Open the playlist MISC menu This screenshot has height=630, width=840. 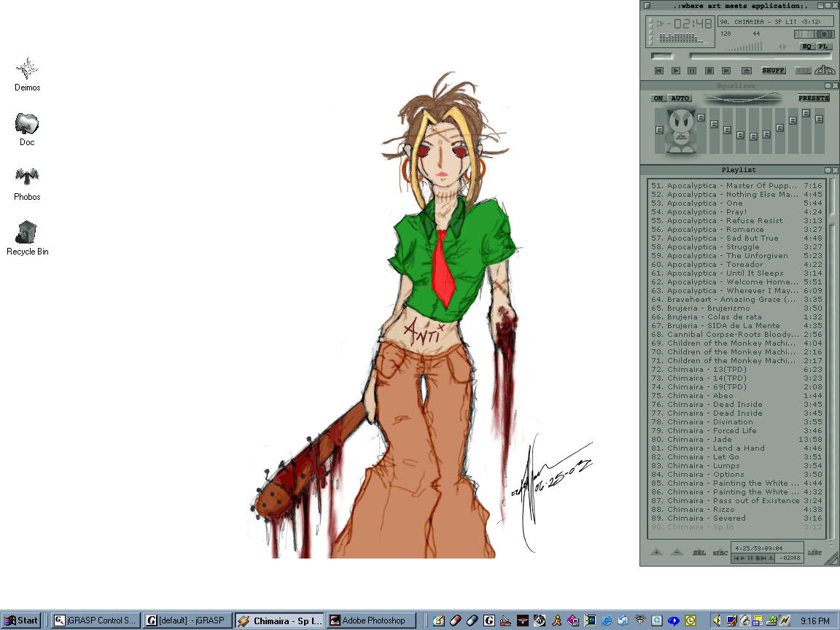[x=720, y=553]
